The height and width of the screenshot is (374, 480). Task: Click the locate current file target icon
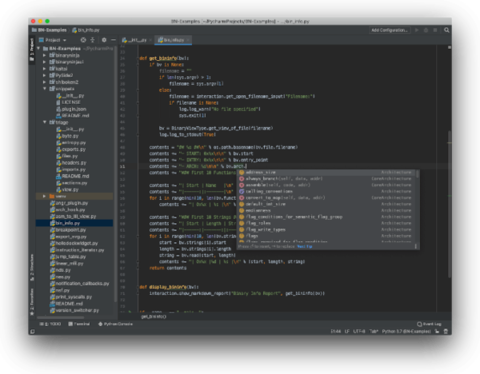pyautogui.click(x=83, y=40)
